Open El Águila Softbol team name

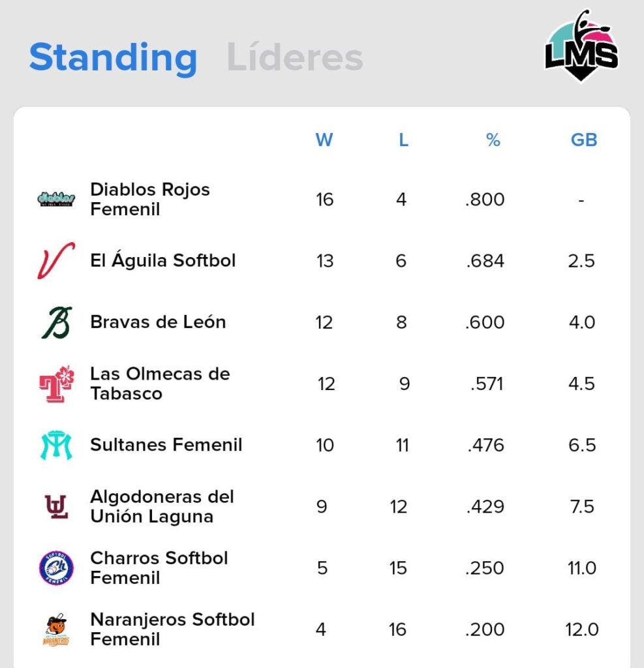(x=163, y=260)
